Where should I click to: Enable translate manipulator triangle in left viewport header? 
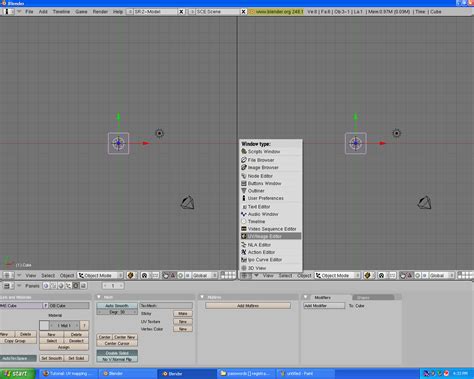[x=173, y=275]
